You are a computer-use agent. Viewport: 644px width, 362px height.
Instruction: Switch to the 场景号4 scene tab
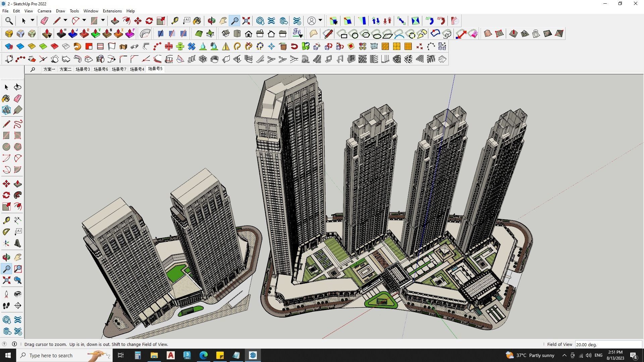137,69
